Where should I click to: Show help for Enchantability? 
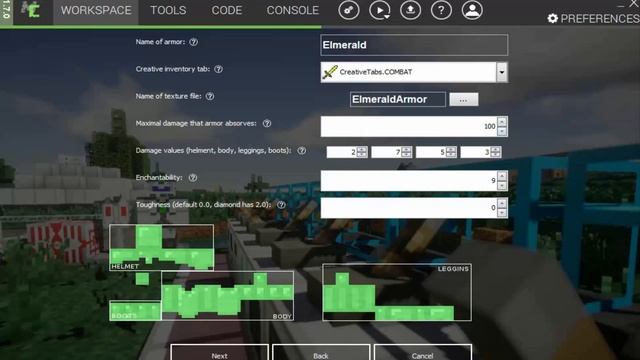coord(193,178)
